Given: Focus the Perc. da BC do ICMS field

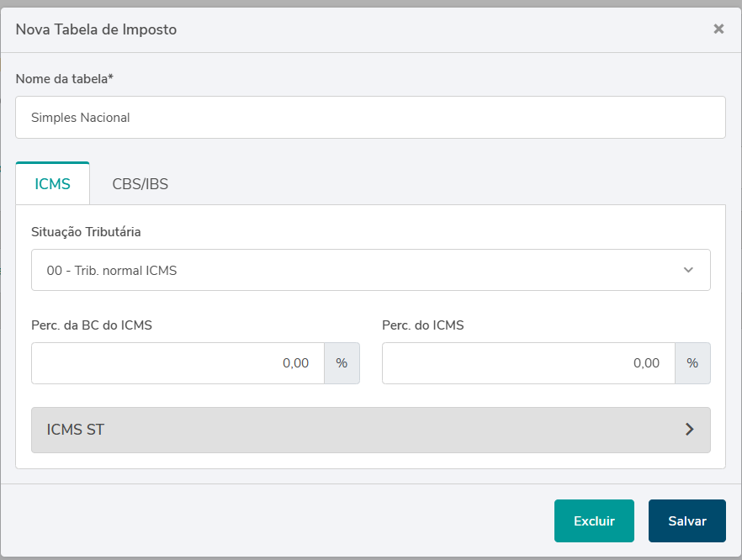Looking at the screenshot, I should pos(178,363).
